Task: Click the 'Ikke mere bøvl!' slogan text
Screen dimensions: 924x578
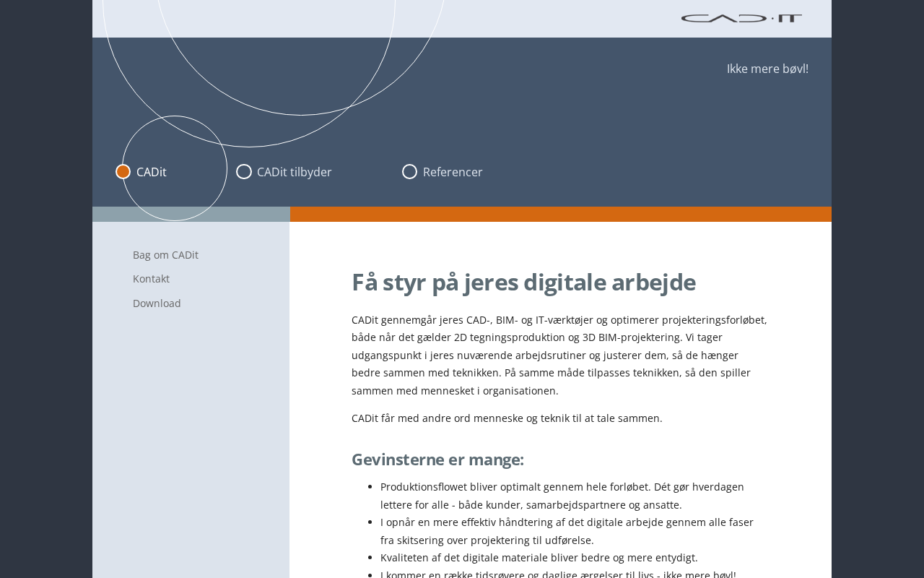Action: [x=767, y=69]
